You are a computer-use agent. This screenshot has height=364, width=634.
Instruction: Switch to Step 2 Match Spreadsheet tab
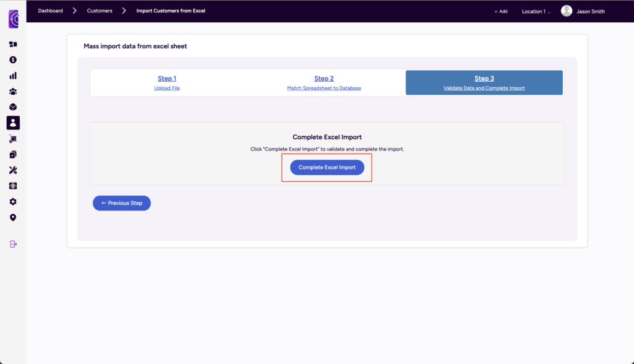324,82
